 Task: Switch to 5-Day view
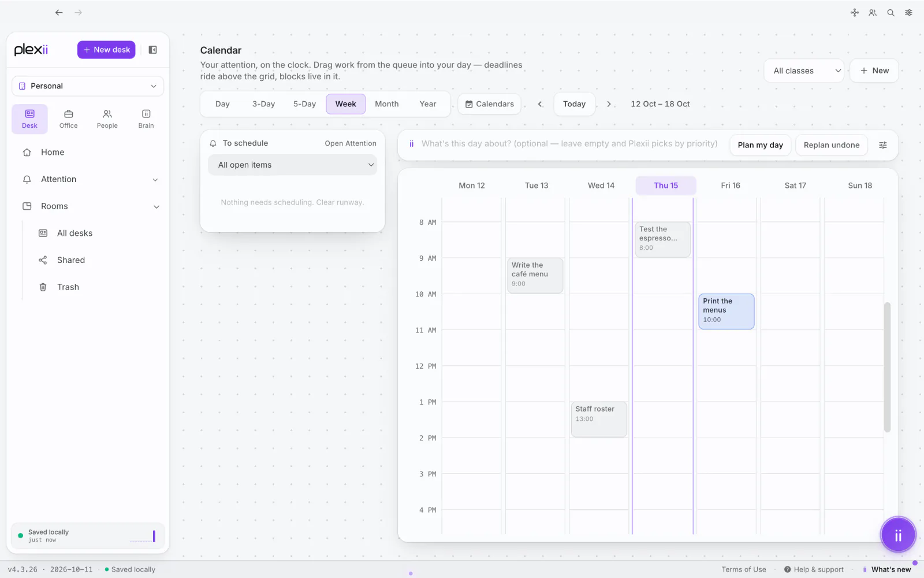pyautogui.click(x=304, y=104)
